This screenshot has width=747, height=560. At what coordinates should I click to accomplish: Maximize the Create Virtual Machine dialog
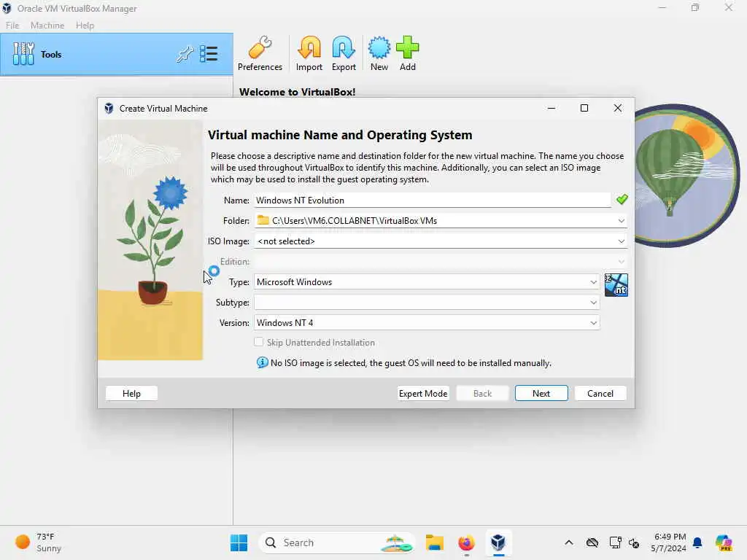584,108
